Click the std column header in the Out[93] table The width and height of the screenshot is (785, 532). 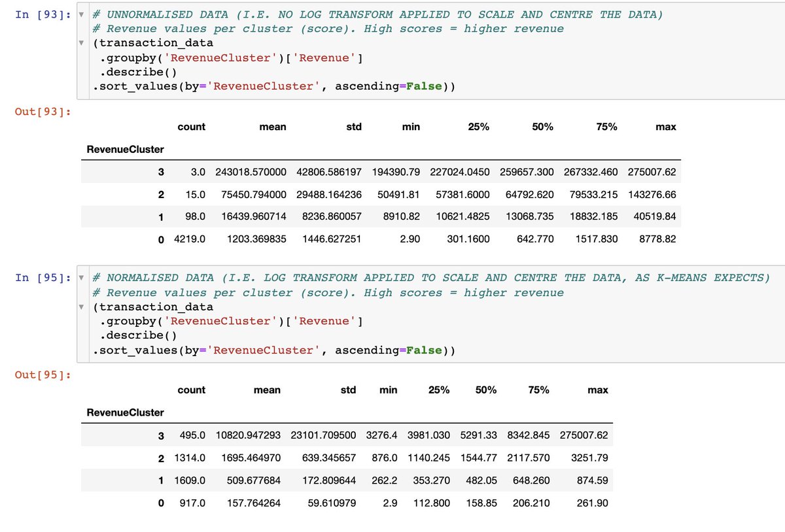[353, 127]
